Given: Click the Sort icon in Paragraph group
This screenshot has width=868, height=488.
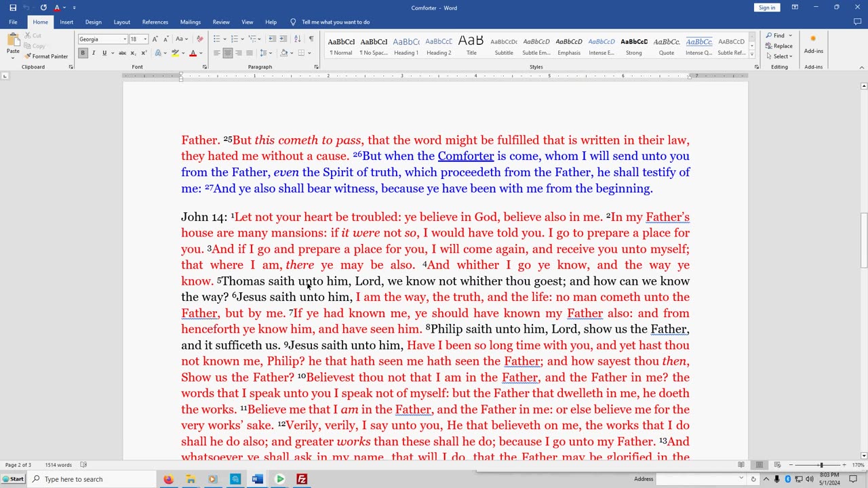Looking at the screenshot, I should (x=299, y=39).
